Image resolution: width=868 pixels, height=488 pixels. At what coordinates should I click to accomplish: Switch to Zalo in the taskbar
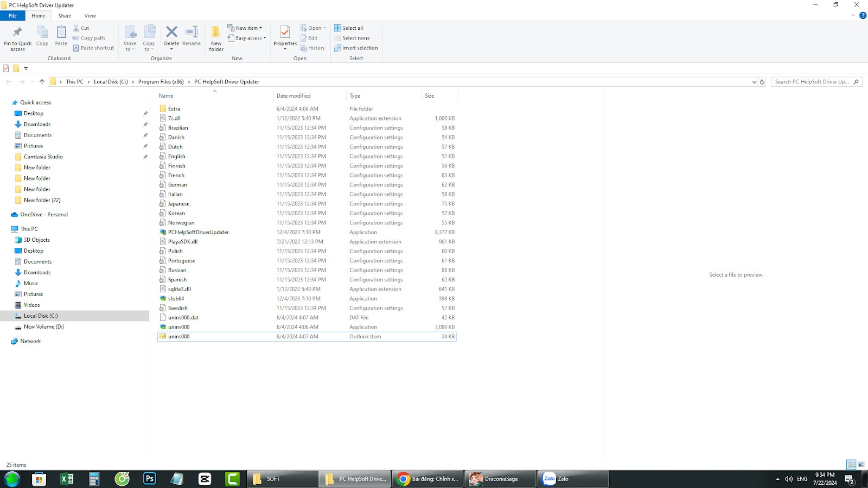click(573, 479)
